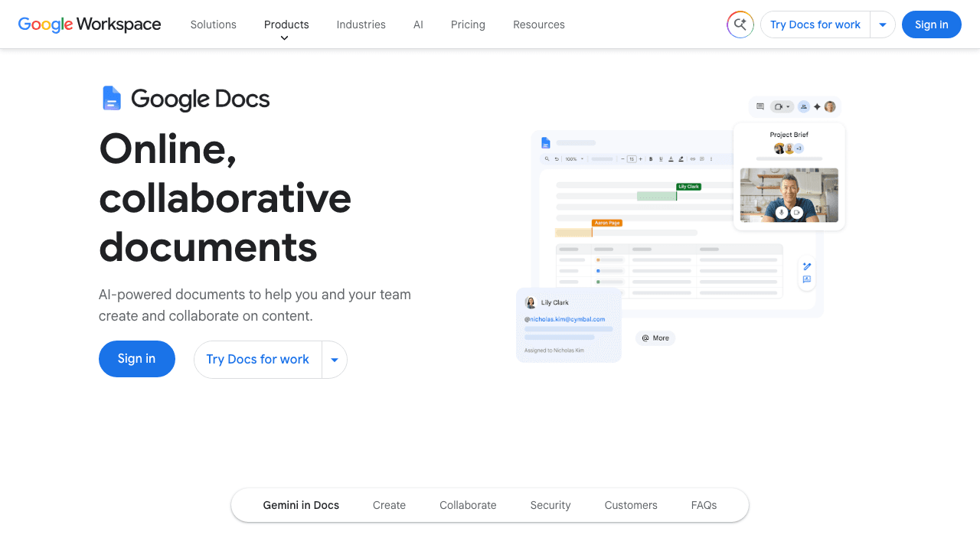Jump to the Collaborate section

click(468, 505)
